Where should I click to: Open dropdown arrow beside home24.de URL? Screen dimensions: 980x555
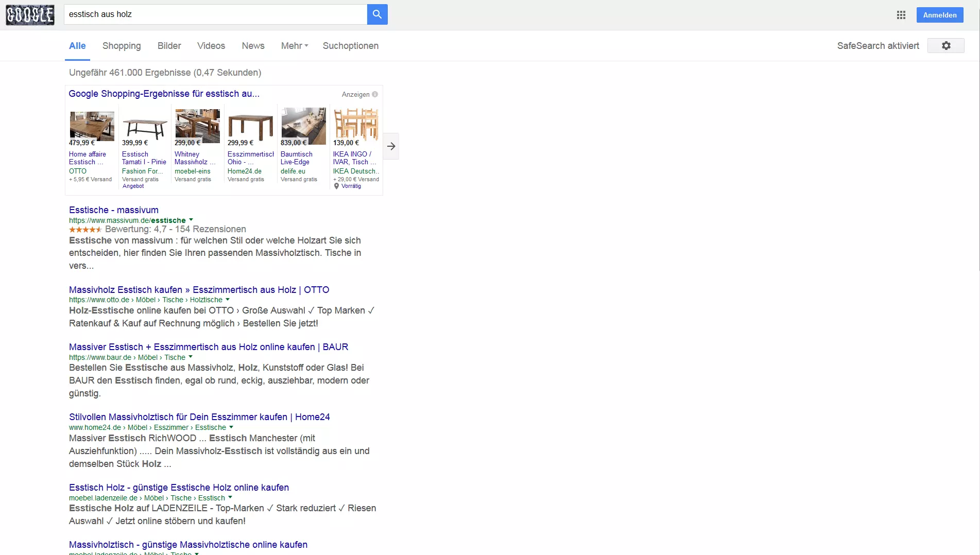click(231, 427)
